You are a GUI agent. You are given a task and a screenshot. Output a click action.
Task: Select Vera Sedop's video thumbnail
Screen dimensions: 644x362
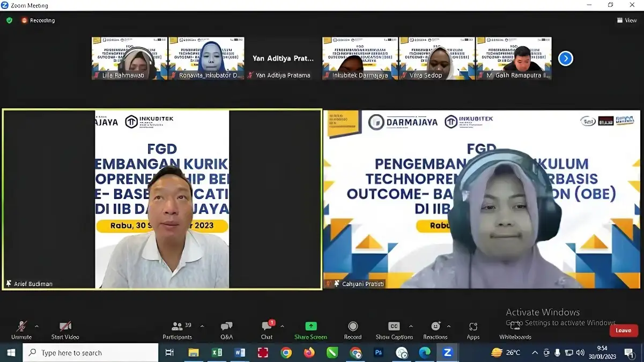click(x=436, y=58)
